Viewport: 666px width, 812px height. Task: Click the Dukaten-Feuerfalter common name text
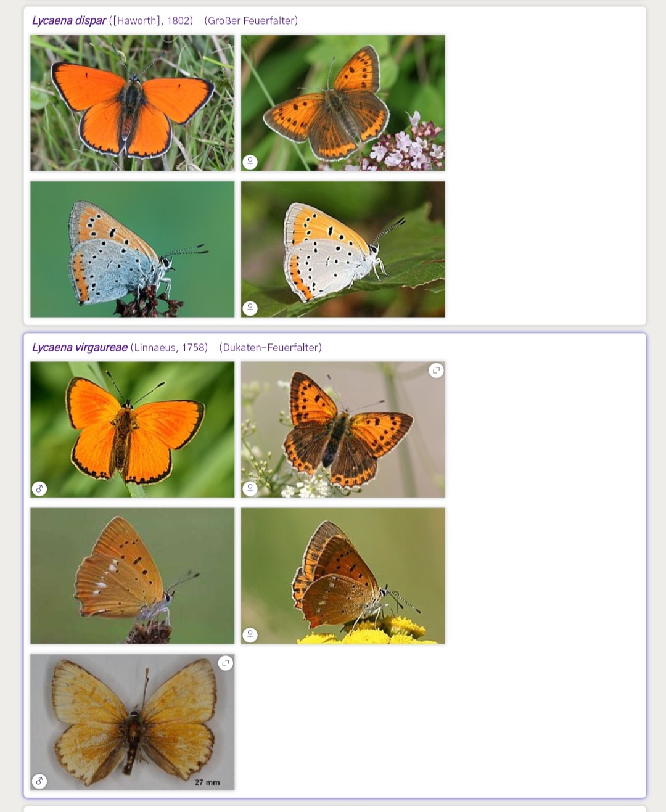[271, 347]
